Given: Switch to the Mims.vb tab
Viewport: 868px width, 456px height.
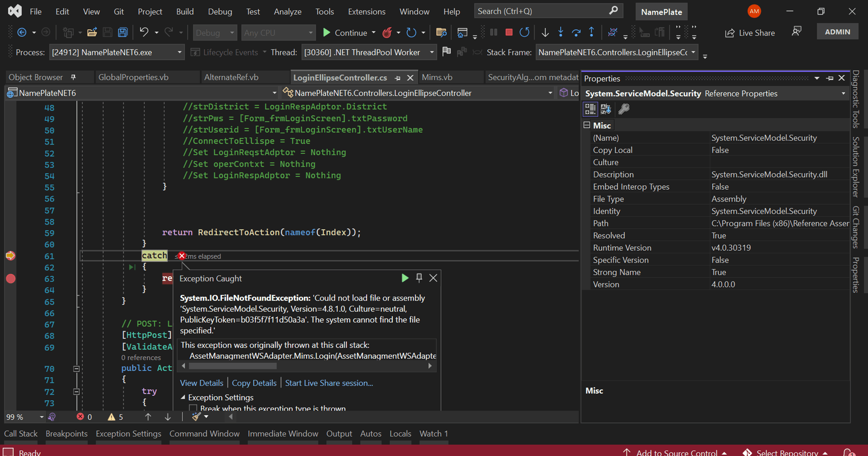Looking at the screenshot, I should click(x=437, y=77).
